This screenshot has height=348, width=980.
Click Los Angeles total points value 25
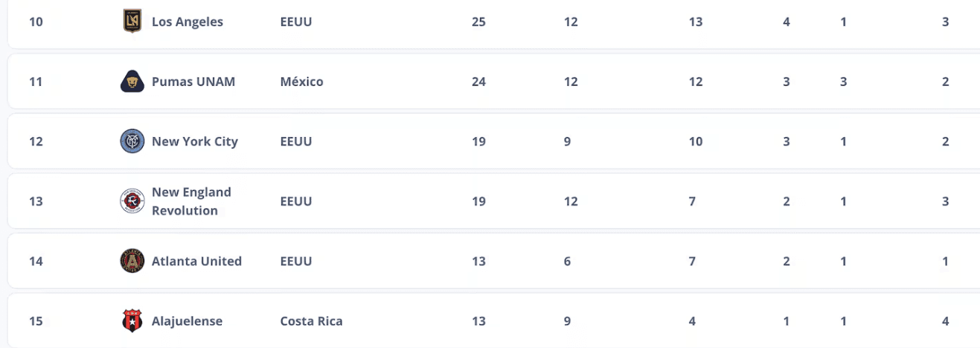tap(478, 22)
